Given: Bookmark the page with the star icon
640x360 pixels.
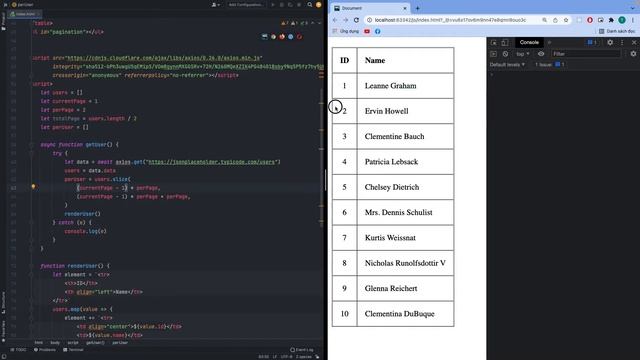Looking at the screenshot, I should (x=566, y=20).
